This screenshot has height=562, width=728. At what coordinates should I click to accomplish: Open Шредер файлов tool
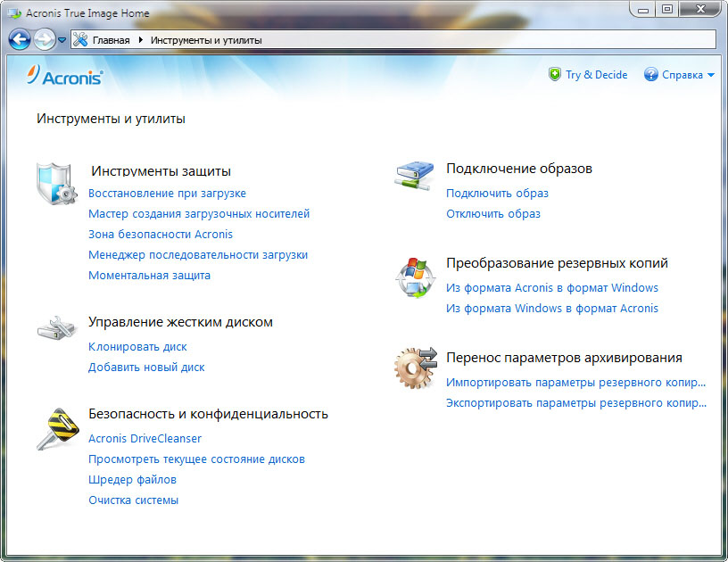tap(132, 479)
